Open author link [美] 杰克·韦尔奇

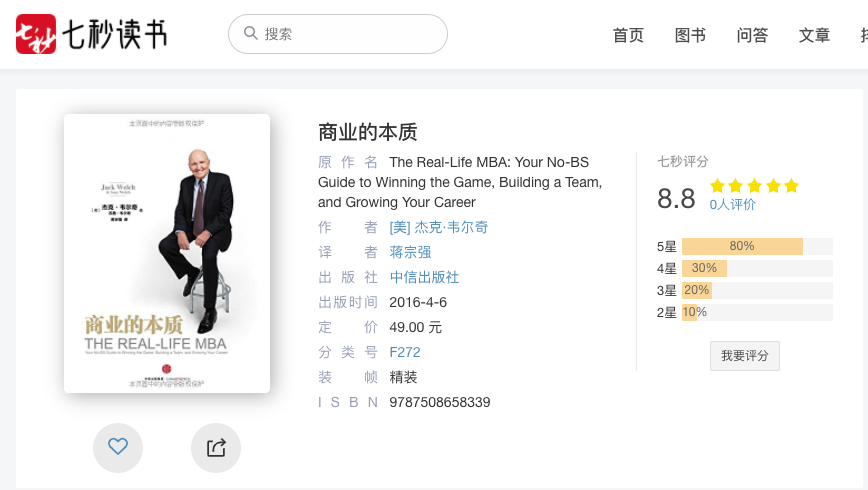tap(438, 228)
